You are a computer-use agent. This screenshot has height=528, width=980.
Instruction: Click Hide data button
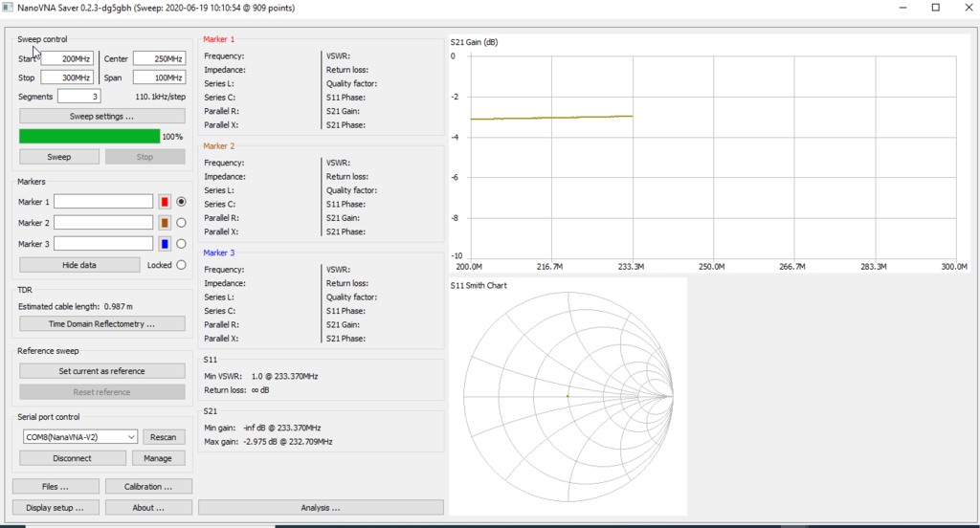79,265
